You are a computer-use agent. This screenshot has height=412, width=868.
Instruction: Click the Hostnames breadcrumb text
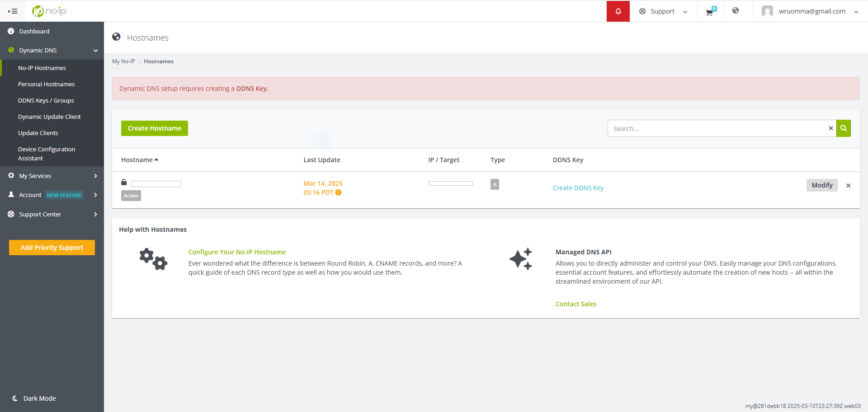pos(159,61)
